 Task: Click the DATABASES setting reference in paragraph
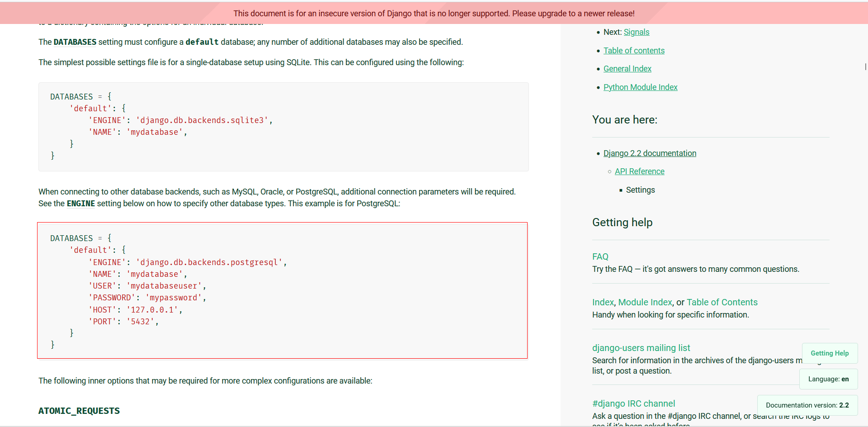coord(75,42)
